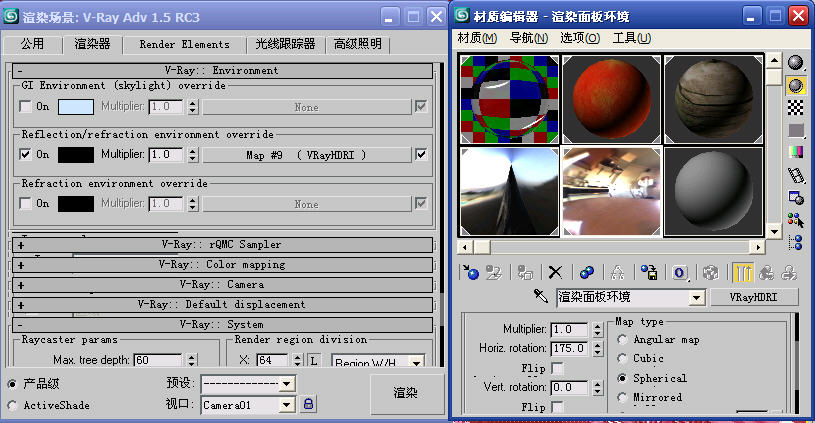Click Show Map in Viewport cube icon

[x=710, y=272]
